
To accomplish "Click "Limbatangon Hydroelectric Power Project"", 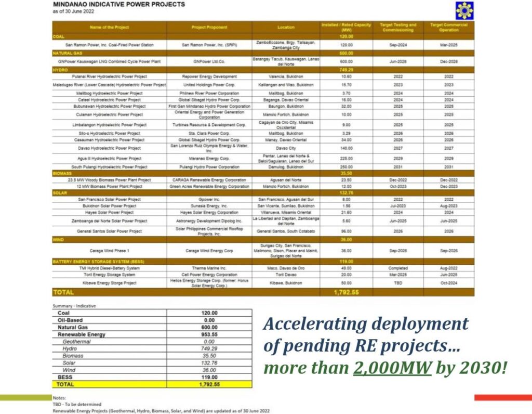I will click(x=109, y=125).
